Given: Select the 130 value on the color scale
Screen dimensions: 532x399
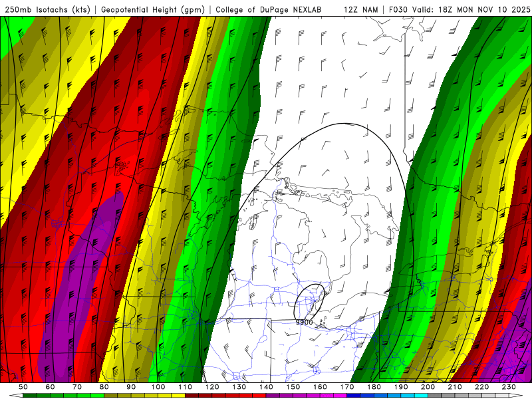Looking at the screenshot, I should coord(239,387).
